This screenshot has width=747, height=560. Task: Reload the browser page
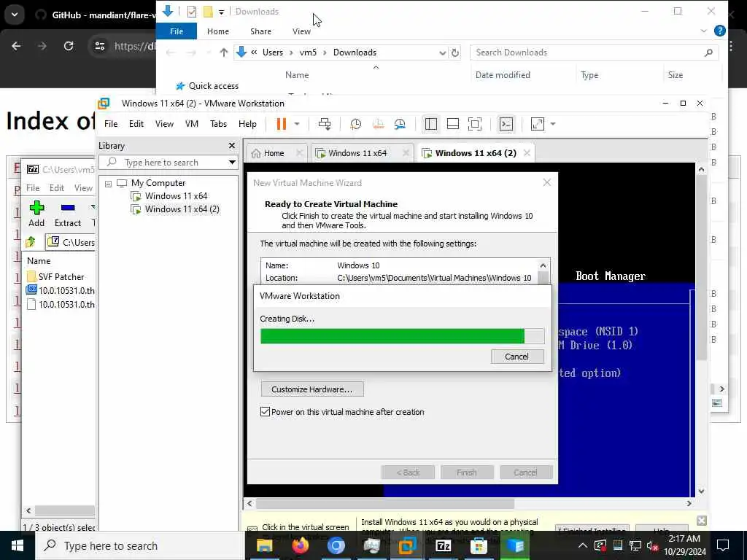69,46
